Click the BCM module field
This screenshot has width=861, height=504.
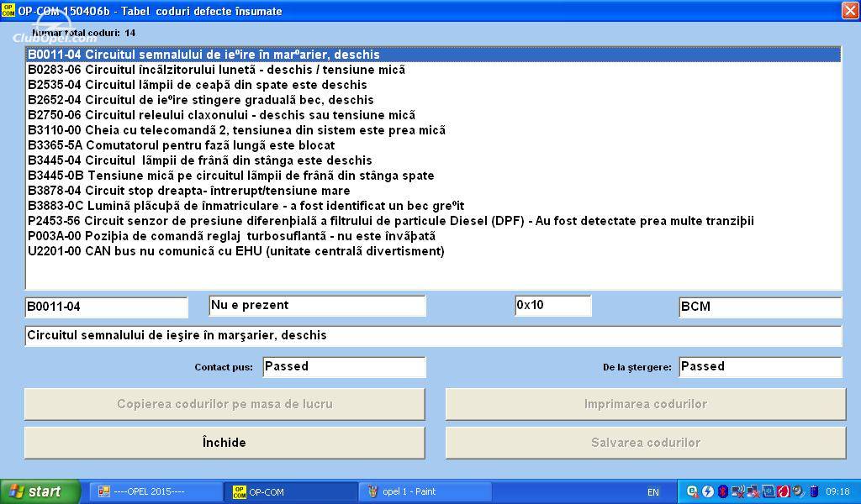click(760, 307)
